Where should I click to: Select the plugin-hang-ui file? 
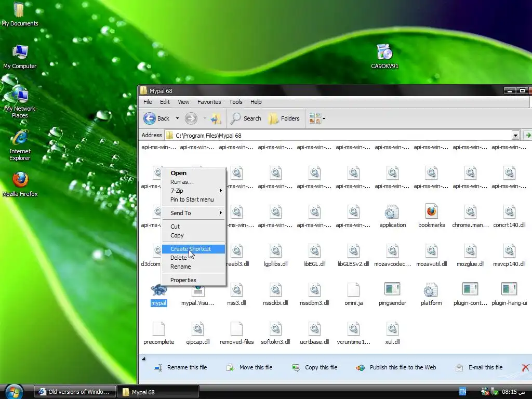509,295
